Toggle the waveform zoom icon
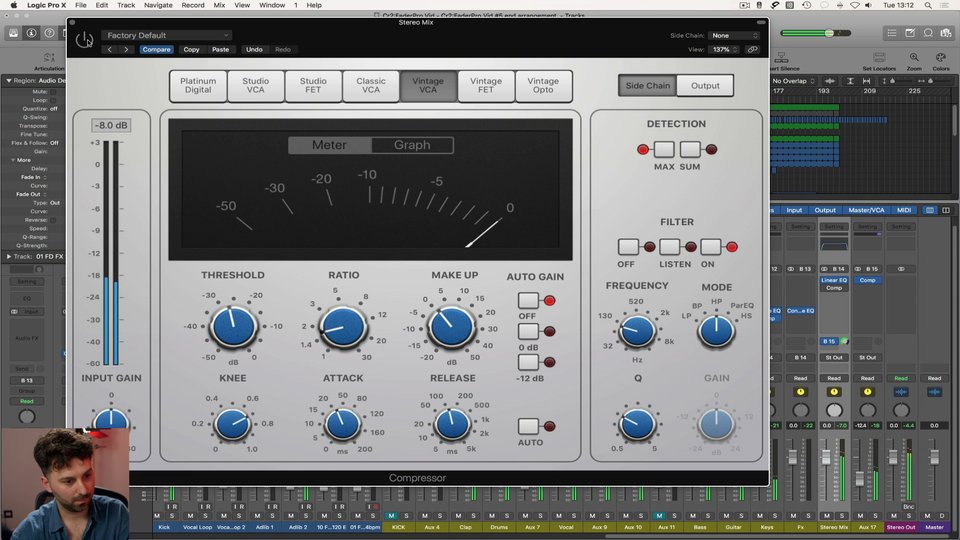This screenshot has height=540, width=960. [830, 81]
